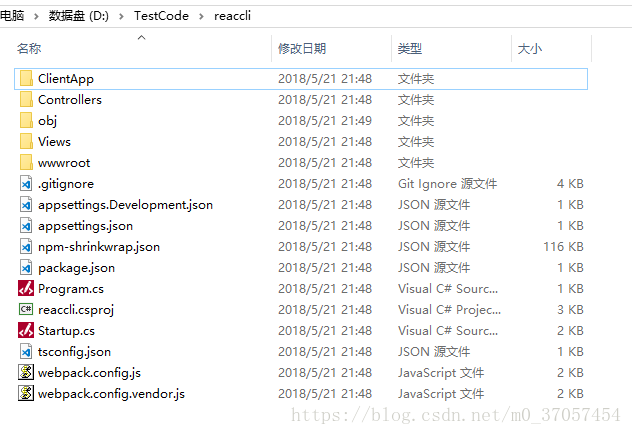
Task: Select the Program.cs file name
Action: (x=71, y=289)
